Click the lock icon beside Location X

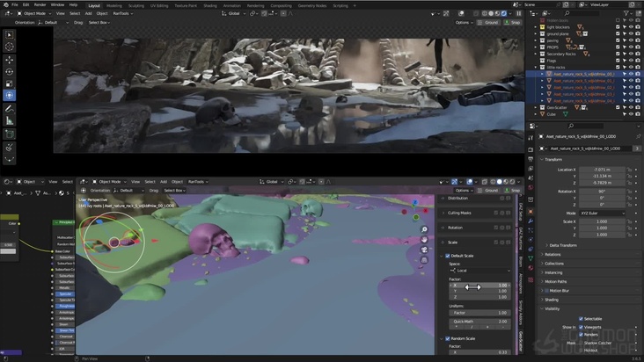click(x=629, y=170)
